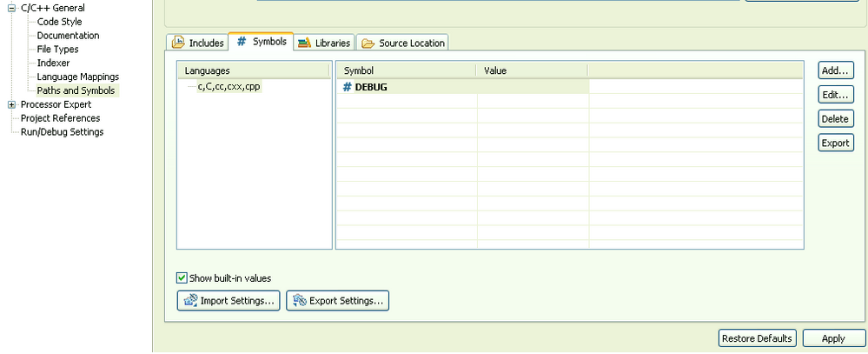
Task: Open Project References page
Action: [x=60, y=118]
